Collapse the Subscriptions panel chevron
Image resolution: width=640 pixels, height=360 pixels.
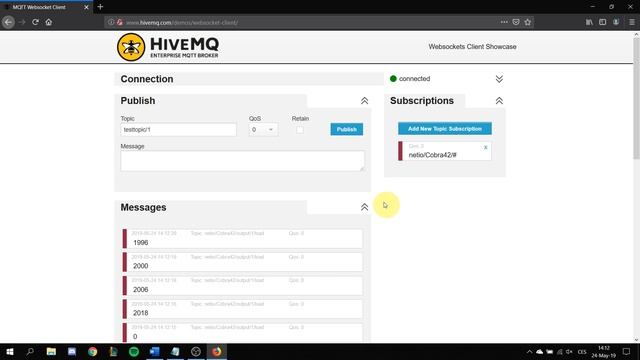tap(499, 101)
